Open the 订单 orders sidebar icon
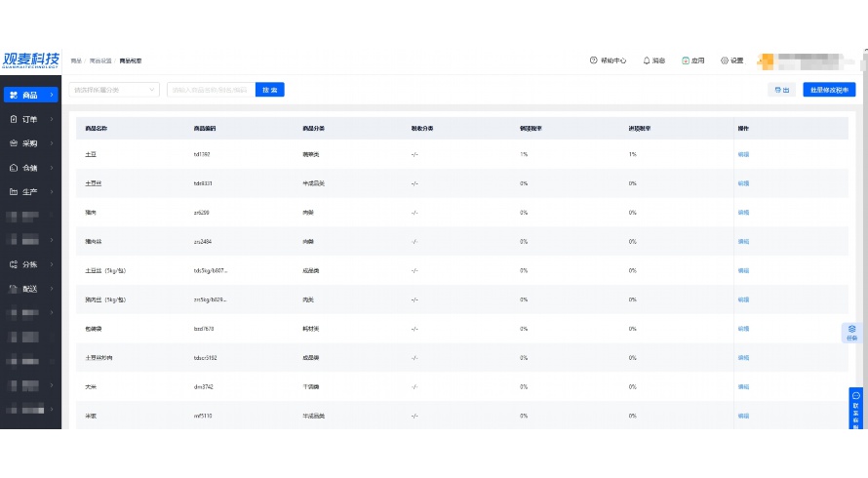 pyautogui.click(x=14, y=119)
